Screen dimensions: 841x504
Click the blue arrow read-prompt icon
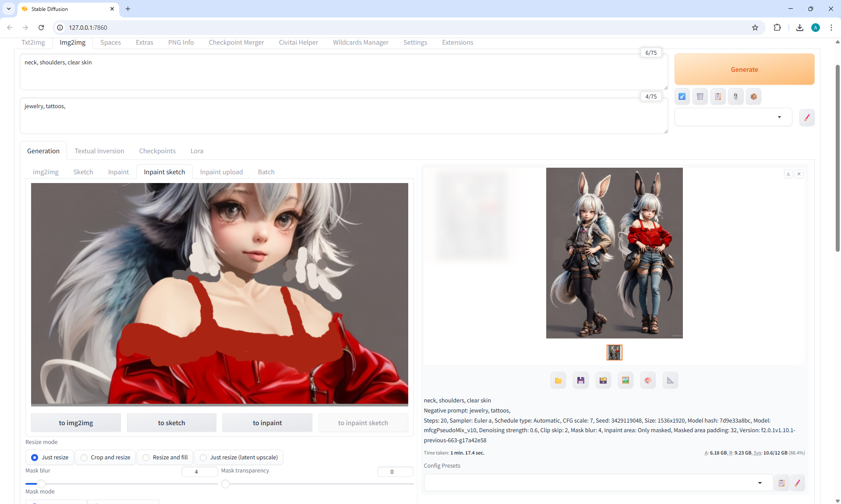(682, 97)
